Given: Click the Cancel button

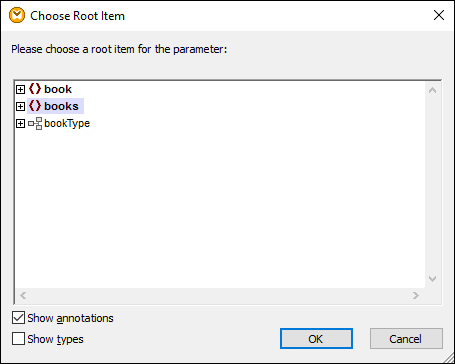Looking at the screenshot, I should 406,339.
